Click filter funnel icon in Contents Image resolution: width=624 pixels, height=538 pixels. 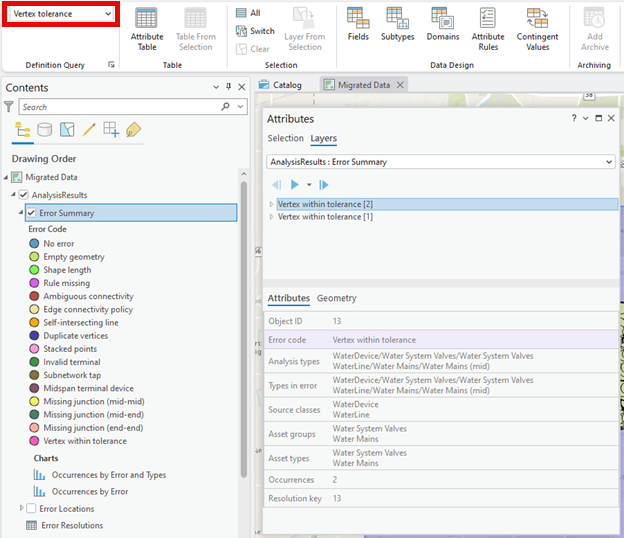[x=9, y=107]
